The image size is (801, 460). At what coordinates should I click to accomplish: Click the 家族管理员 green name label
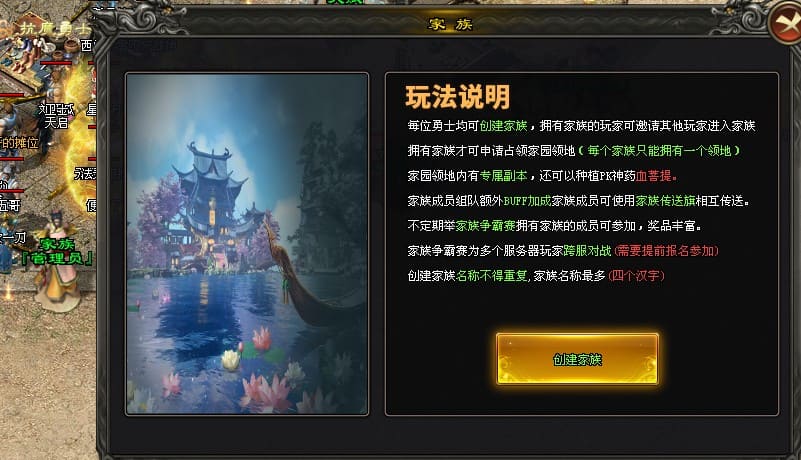click(x=57, y=251)
